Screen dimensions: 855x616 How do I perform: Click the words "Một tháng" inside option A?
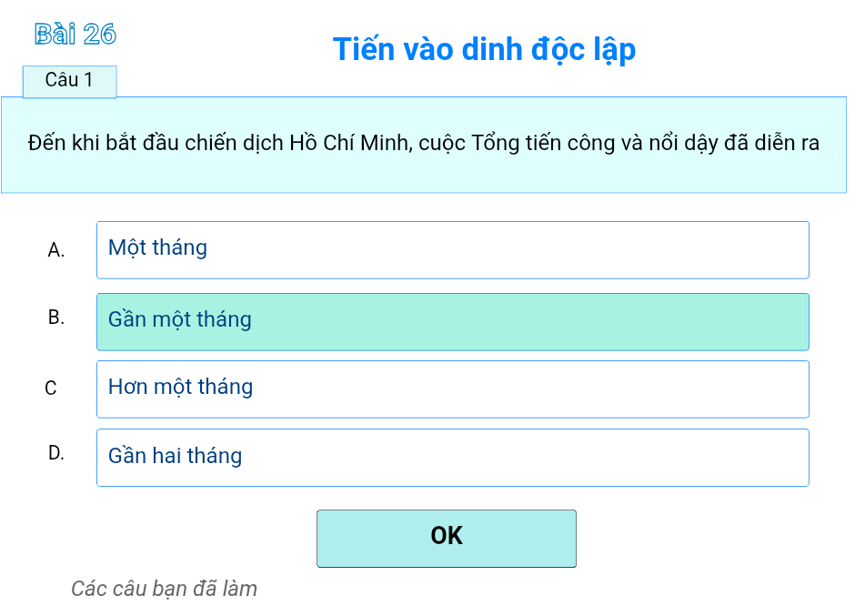tap(156, 247)
